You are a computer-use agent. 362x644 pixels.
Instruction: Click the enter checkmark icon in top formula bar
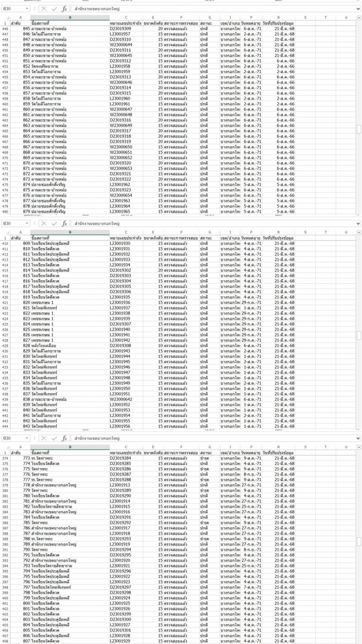click(54, 9)
